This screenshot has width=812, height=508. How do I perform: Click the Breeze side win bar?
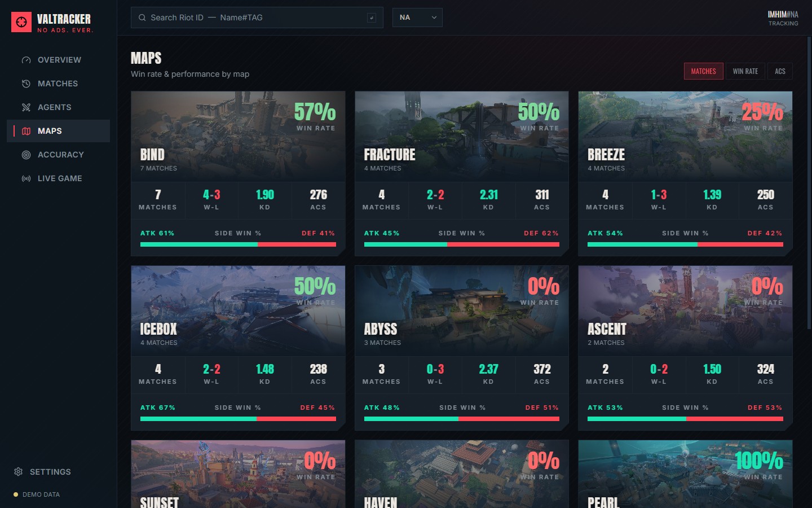click(x=685, y=244)
